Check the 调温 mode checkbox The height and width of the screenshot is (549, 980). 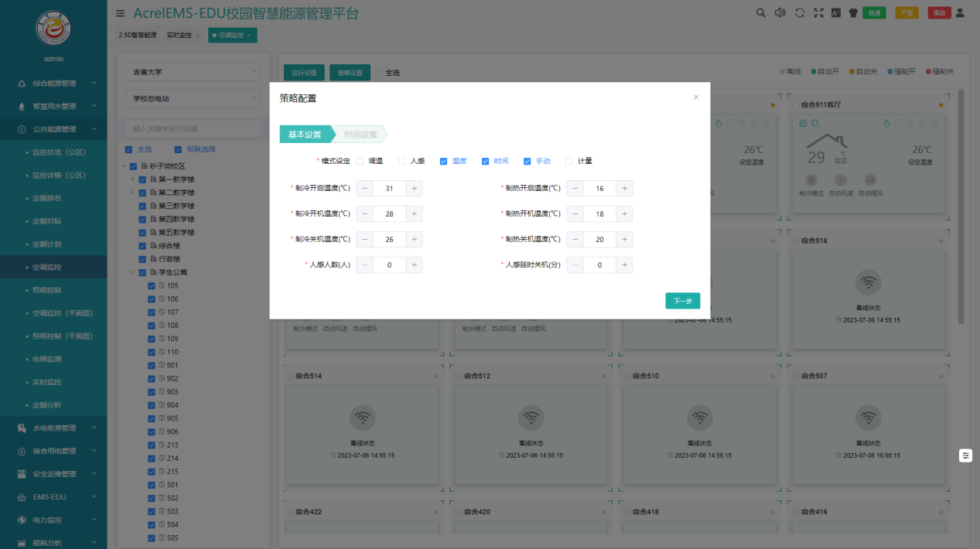tap(360, 161)
